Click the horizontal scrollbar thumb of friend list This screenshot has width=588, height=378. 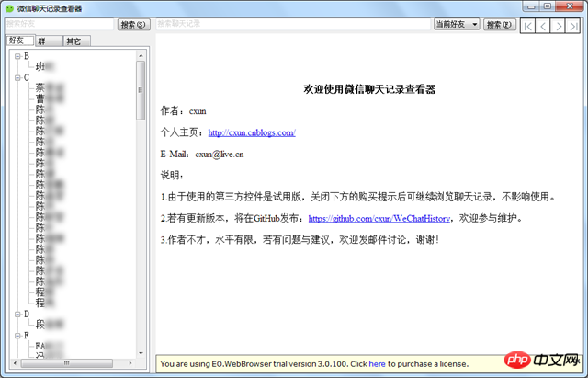[x=67, y=363]
